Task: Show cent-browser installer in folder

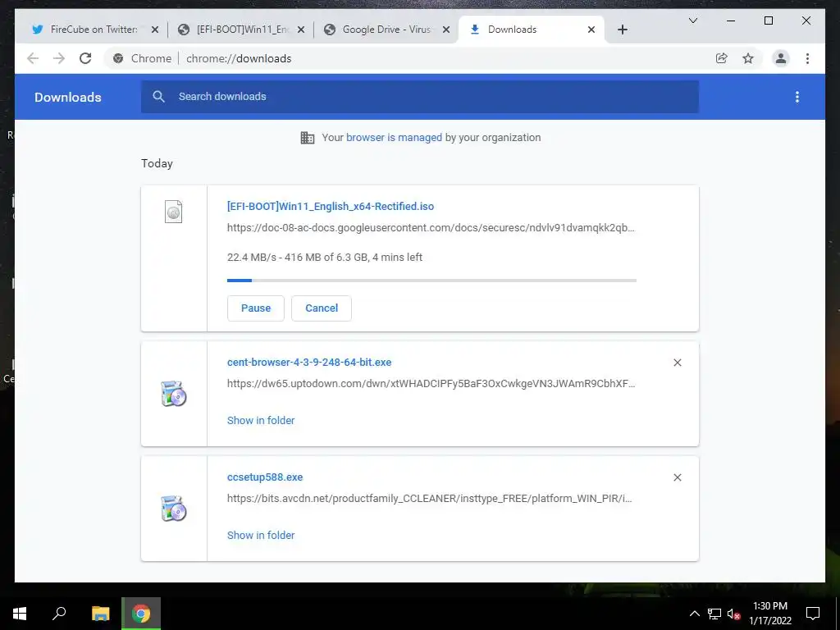Action: [261, 421]
